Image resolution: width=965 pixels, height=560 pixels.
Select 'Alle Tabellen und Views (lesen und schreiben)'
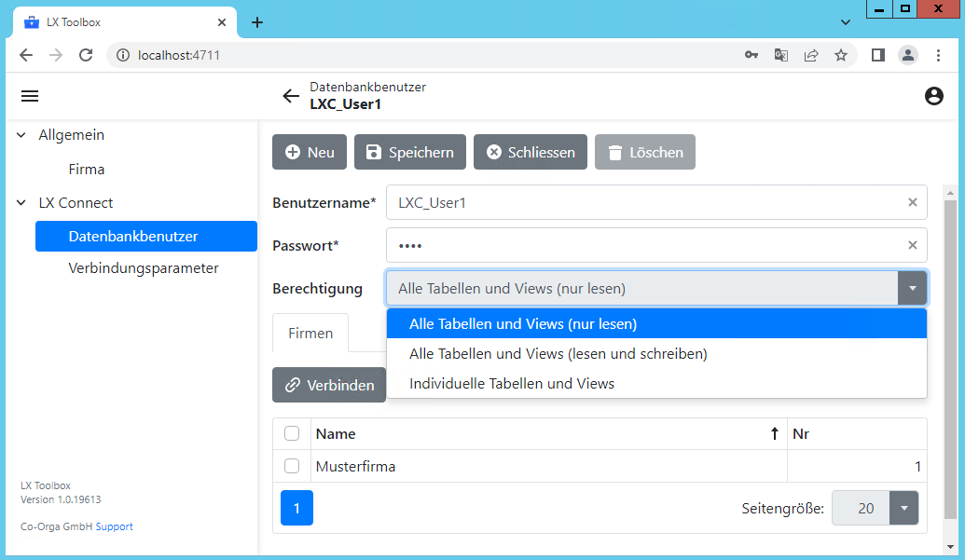click(558, 354)
